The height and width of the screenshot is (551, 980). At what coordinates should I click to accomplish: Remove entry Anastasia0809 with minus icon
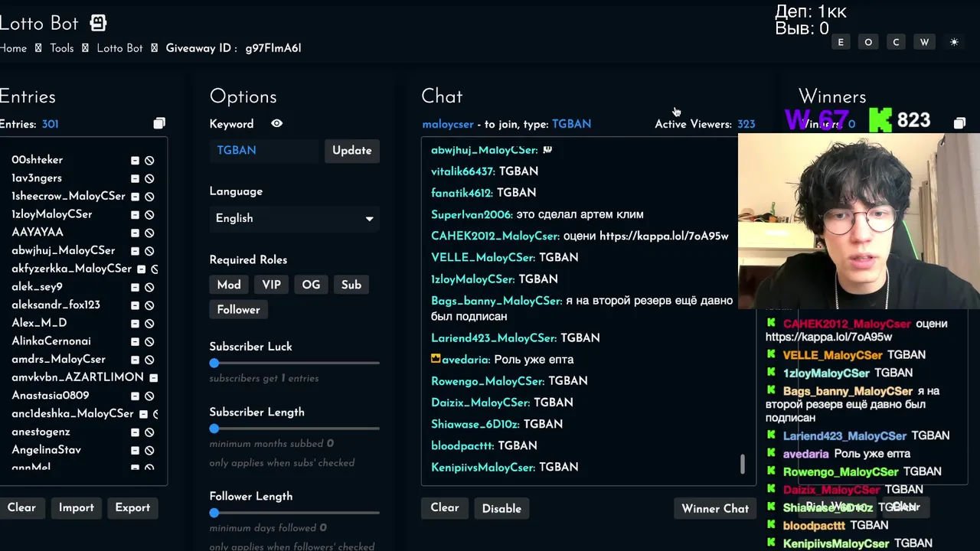pyautogui.click(x=135, y=396)
